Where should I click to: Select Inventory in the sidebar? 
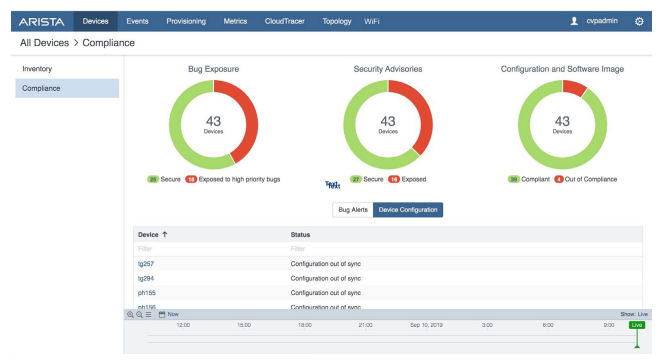point(67,69)
